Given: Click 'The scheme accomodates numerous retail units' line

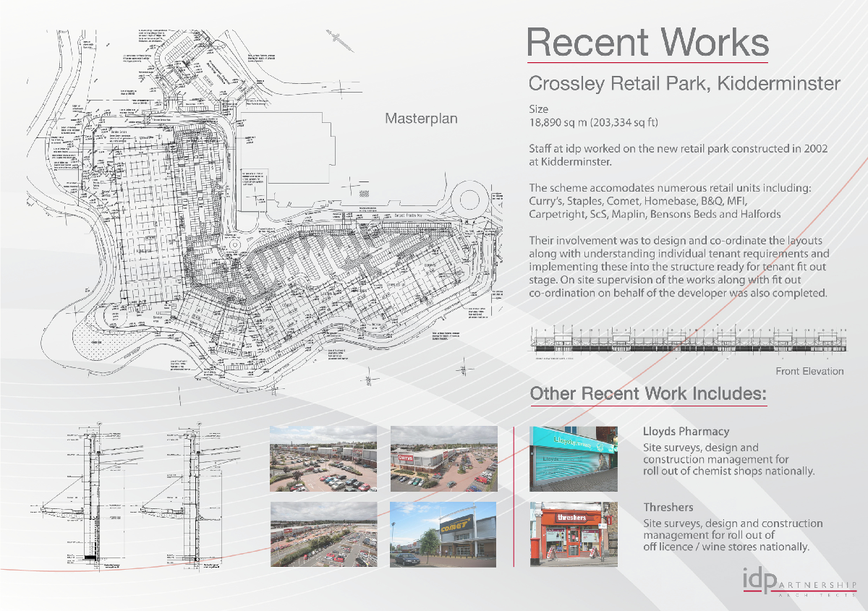Looking at the screenshot, I should coord(671,188).
